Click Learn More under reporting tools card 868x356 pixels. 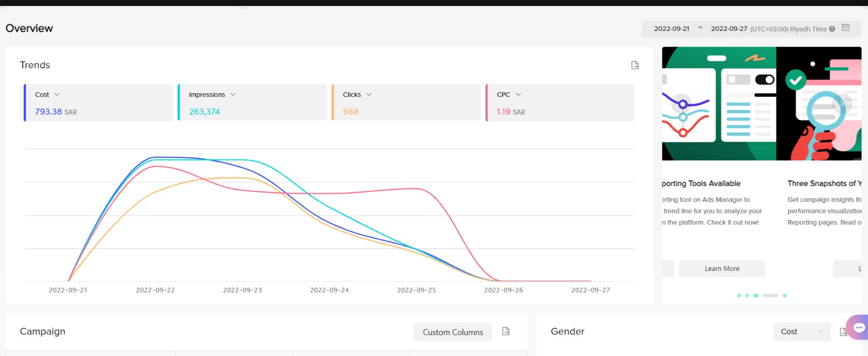(x=722, y=269)
